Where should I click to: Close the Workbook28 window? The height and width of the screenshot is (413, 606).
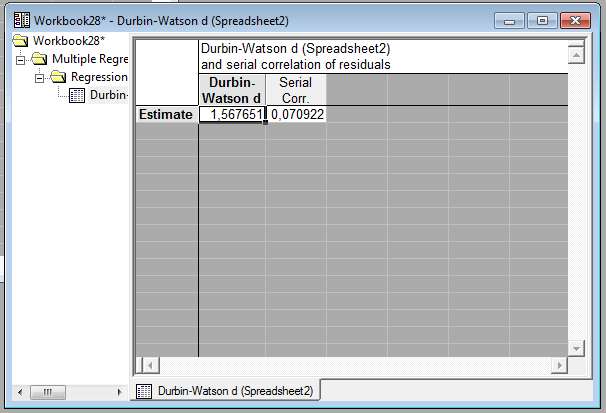[575, 21]
